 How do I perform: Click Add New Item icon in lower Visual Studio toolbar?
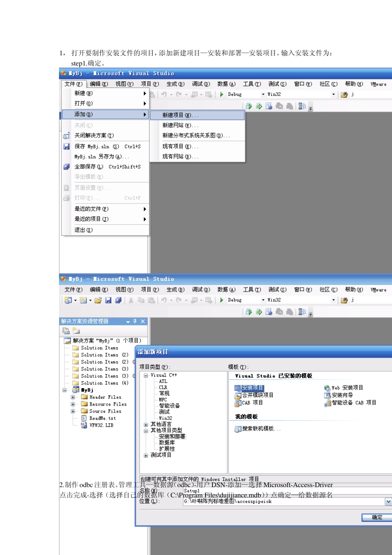point(83,300)
